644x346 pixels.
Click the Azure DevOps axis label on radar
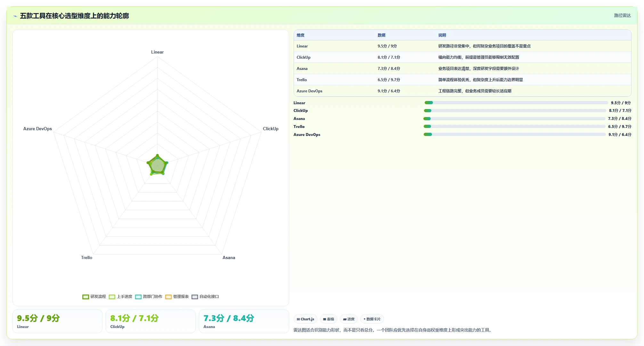click(37, 129)
